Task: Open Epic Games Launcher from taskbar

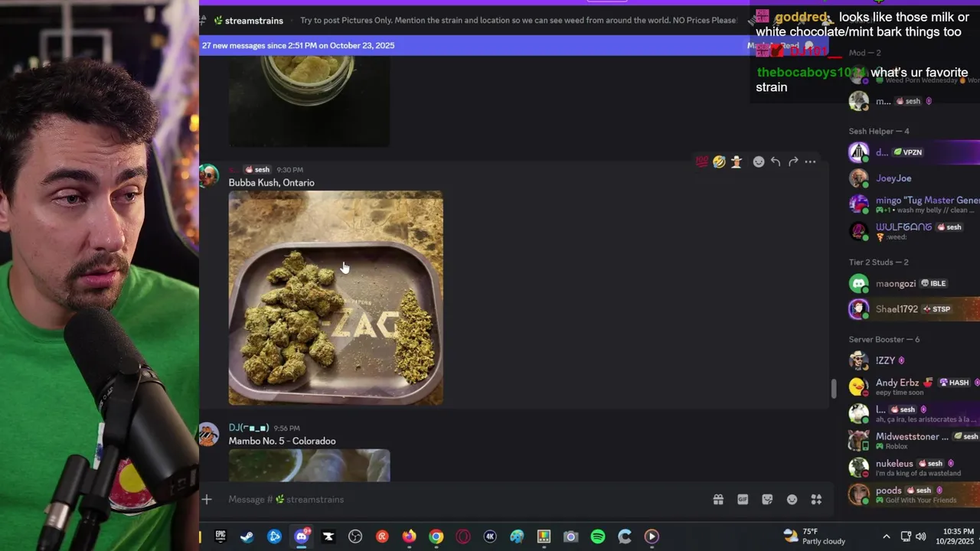Action: (220, 536)
